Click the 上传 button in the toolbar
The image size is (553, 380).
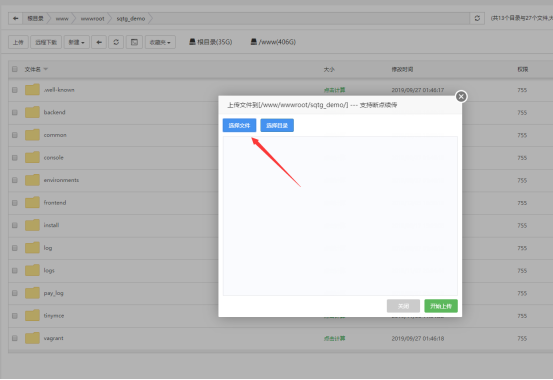[x=18, y=42]
